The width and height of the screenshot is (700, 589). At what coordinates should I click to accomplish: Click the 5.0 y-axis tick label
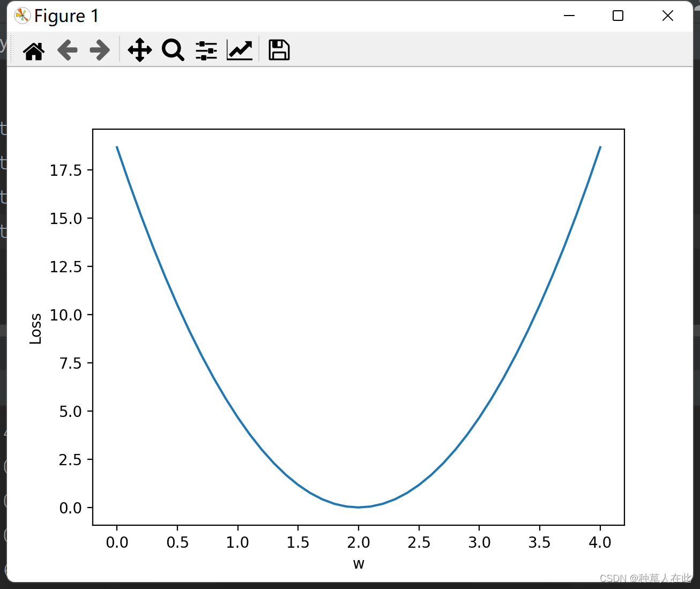coord(70,412)
